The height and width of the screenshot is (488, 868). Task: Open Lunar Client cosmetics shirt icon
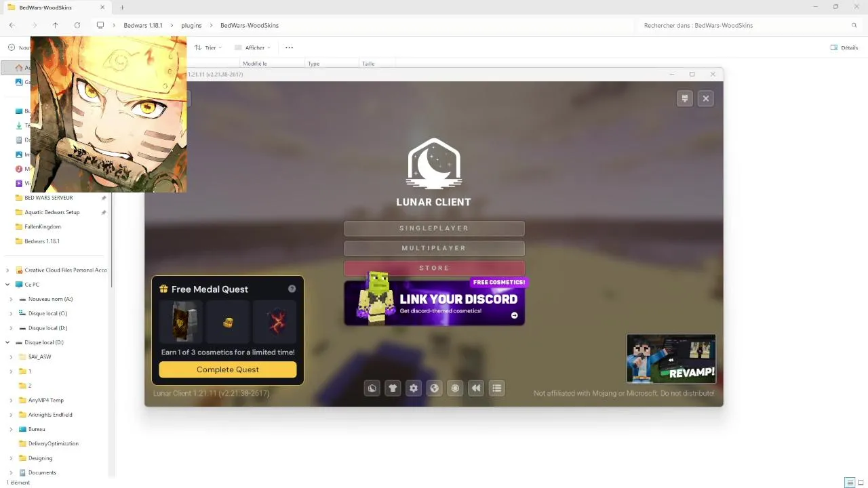click(x=393, y=388)
